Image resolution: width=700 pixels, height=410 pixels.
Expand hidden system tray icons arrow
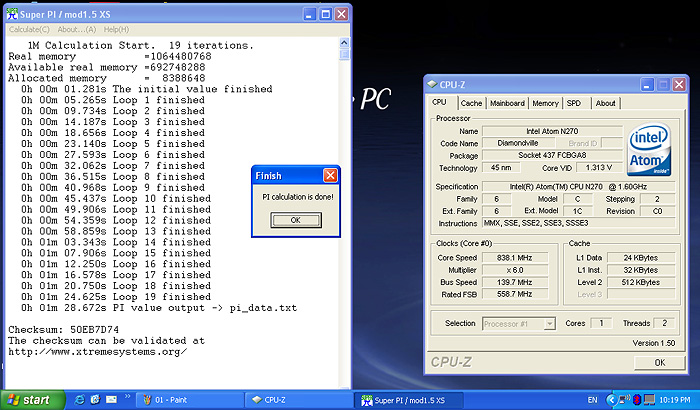pyautogui.click(x=611, y=400)
